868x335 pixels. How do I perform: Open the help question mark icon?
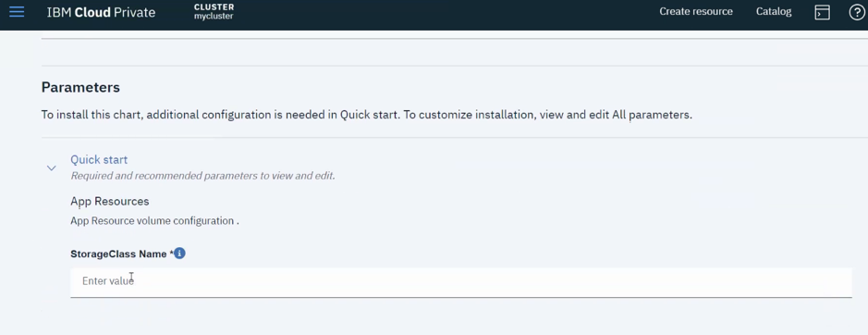point(857,12)
